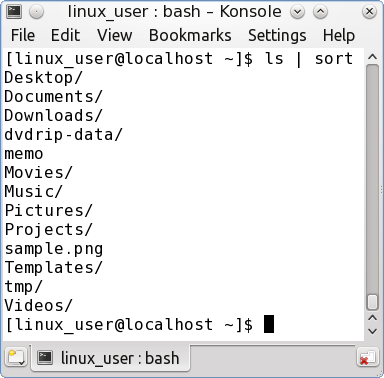Screen dimensions: 384x378
Task: Click the 'Pictures/' entry
Action: click(x=48, y=211)
